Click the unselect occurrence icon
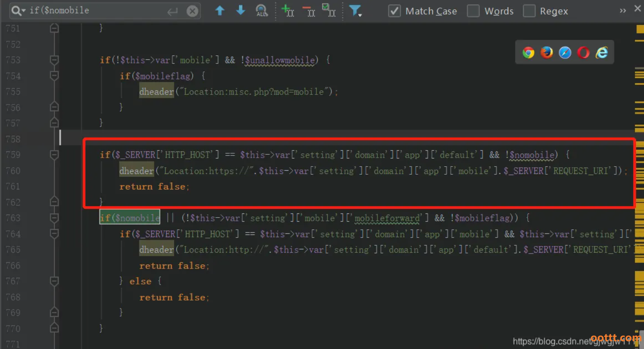Screen dimensions: 644x349 tap(309, 11)
